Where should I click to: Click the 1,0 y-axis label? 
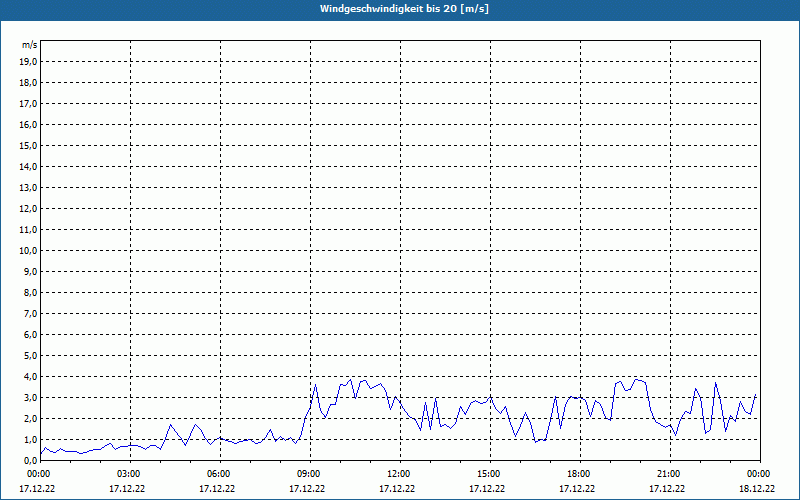[30, 440]
